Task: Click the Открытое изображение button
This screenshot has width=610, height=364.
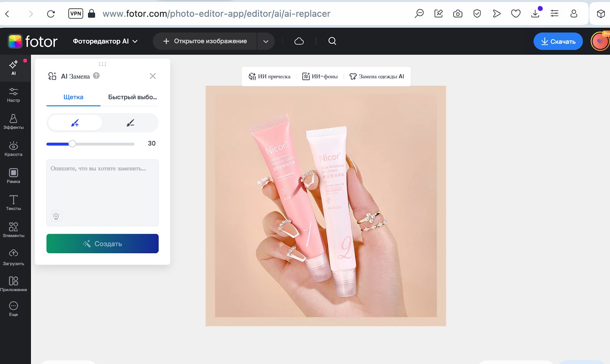Action: (205, 41)
